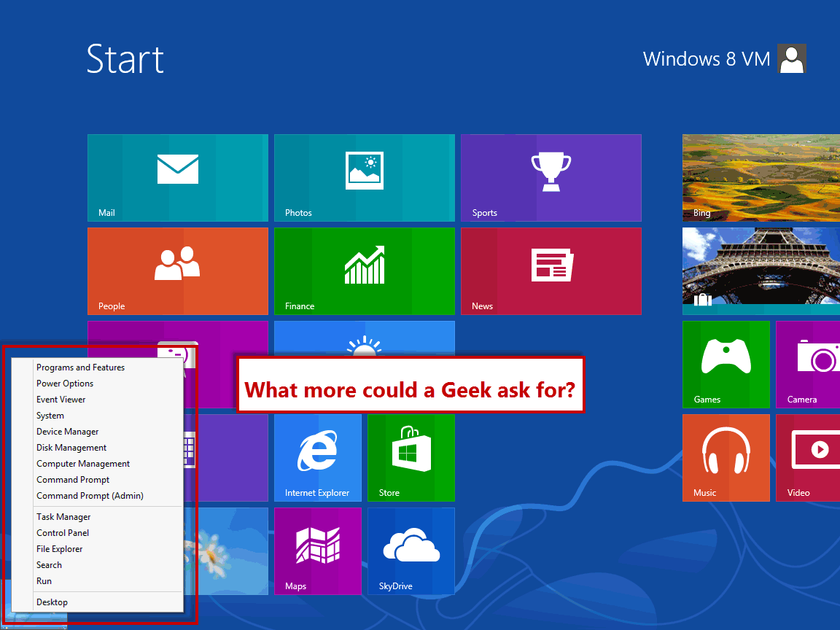840x630 pixels.
Task: Open the Mail app tile
Action: point(177,178)
